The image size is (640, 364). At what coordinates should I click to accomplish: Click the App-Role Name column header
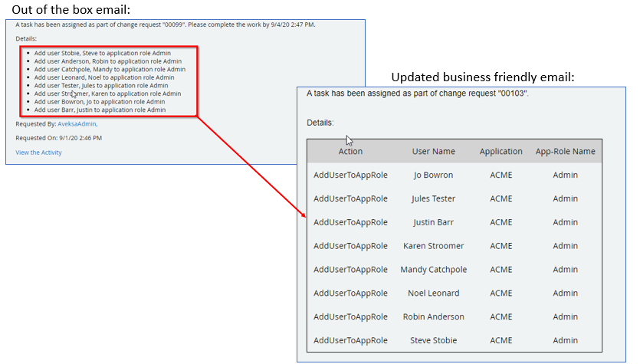565,152
